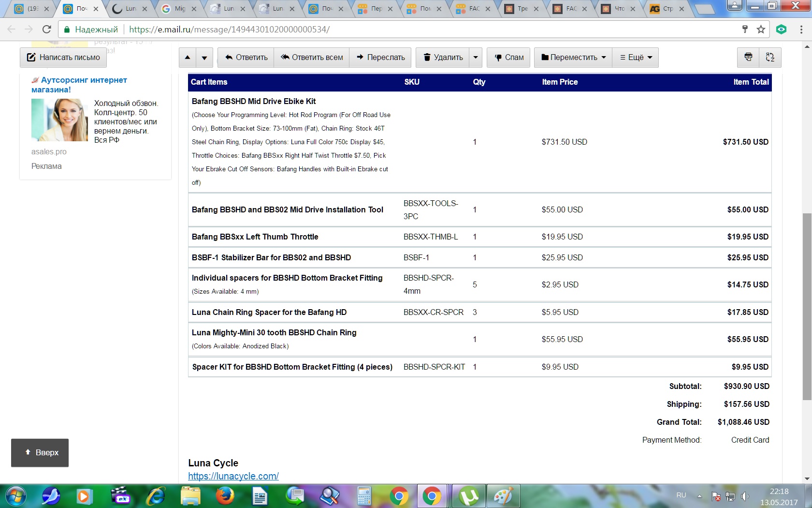Viewport: 812px width, 508px height.
Task: Switch to the last browser tab
Action: pyautogui.click(x=667, y=9)
